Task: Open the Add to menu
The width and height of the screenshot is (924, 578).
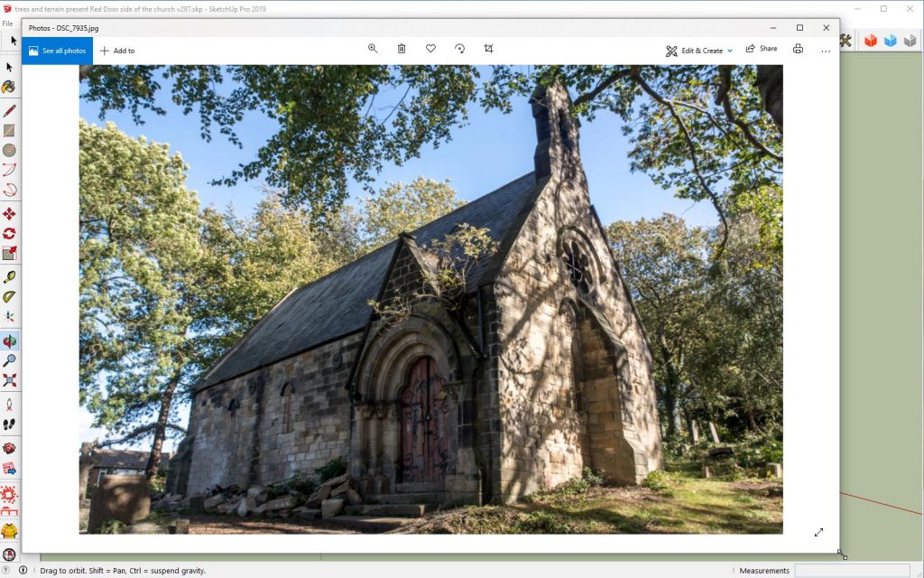Action: tap(117, 51)
